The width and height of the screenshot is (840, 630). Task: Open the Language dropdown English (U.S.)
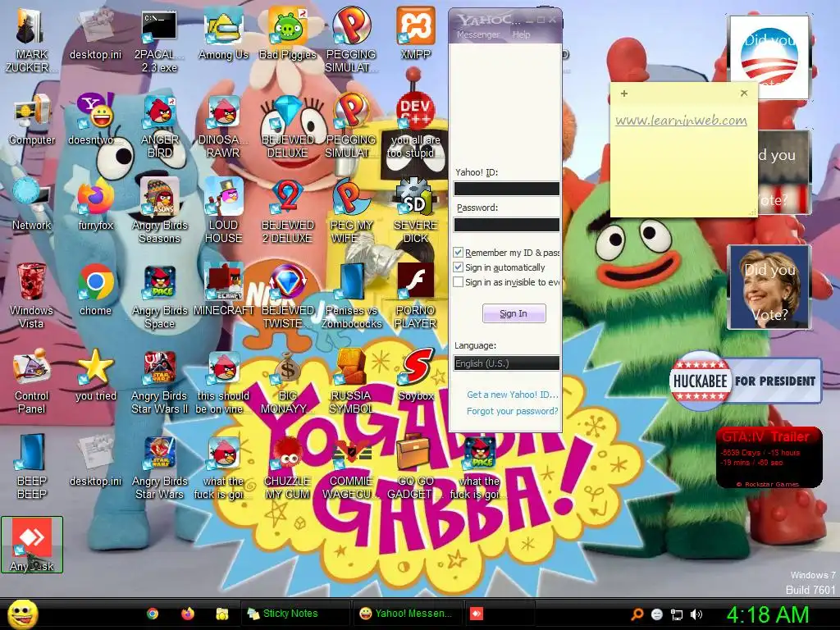pyautogui.click(x=506, y=363)
